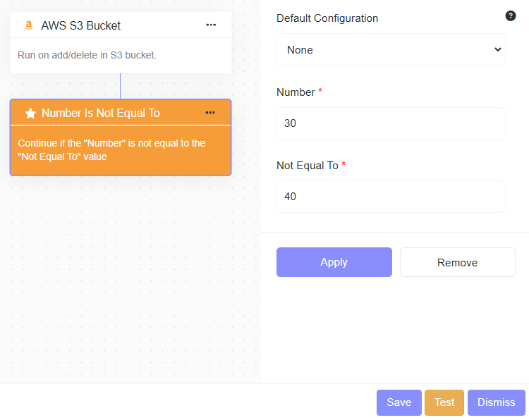
Task: Focus the Number input field
Action: click(x=391, y=123)
